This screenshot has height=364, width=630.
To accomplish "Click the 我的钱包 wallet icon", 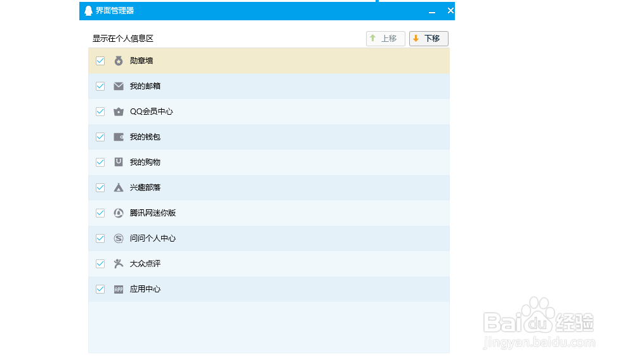I will click(x=119, y=137).
